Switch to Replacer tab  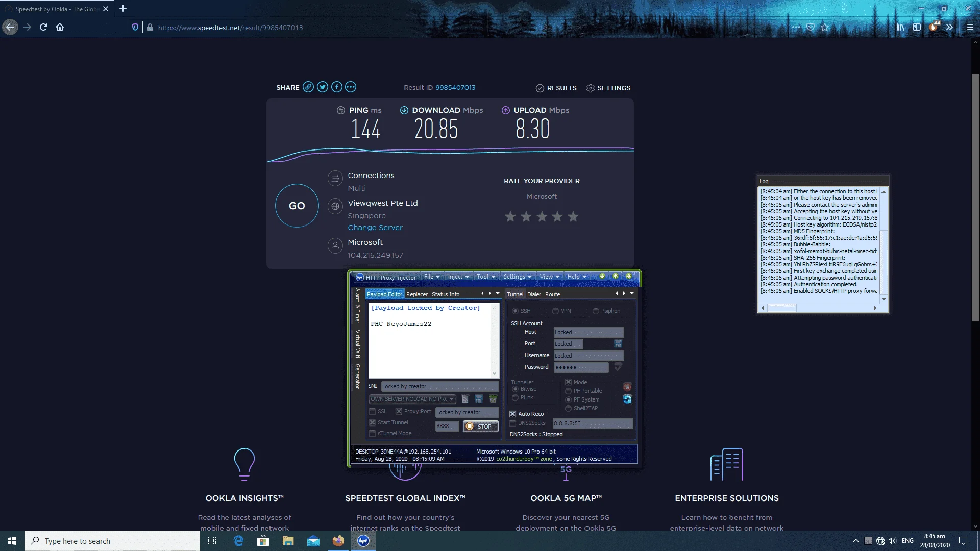tap(417, 294)
